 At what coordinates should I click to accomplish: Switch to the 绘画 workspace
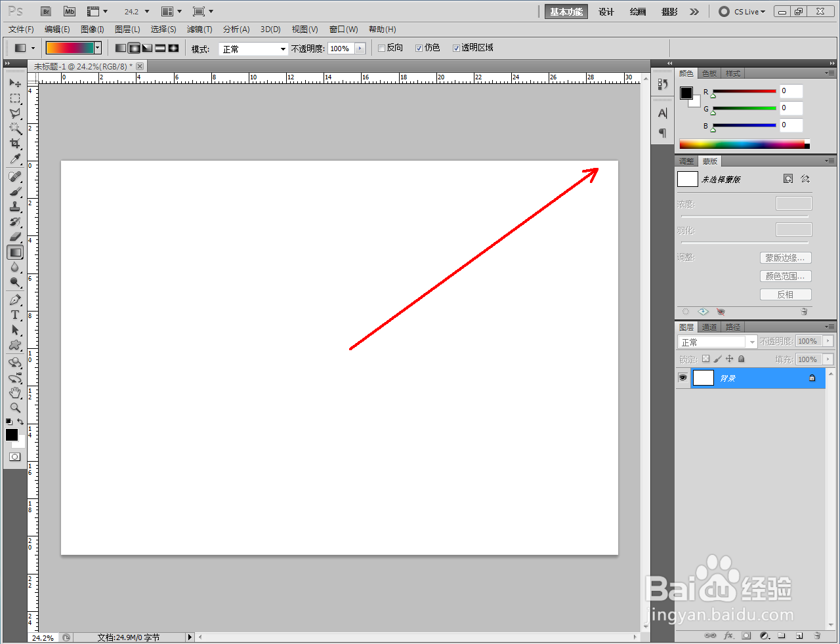pyautogui.click(x=638, y=12)
